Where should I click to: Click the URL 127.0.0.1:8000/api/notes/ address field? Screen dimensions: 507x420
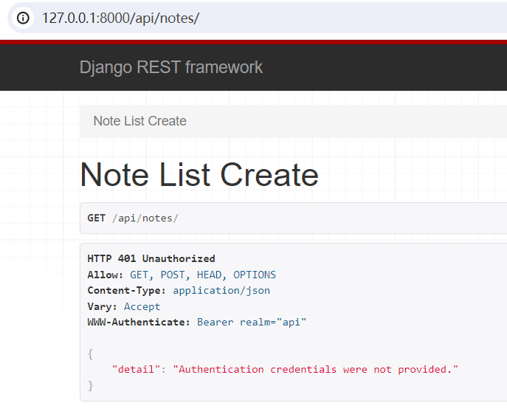[x=120, y=18]
